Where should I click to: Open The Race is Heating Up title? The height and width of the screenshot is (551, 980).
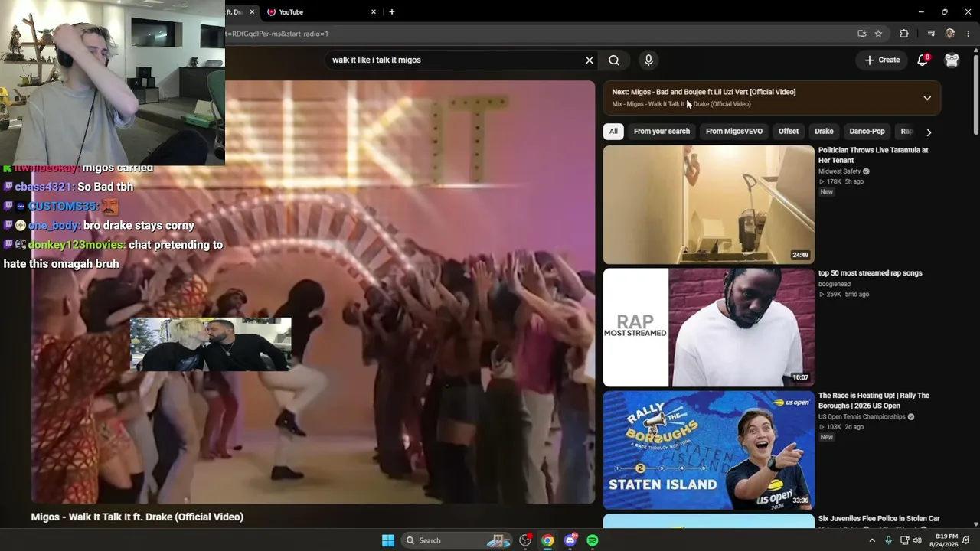[x=874, y=400]
